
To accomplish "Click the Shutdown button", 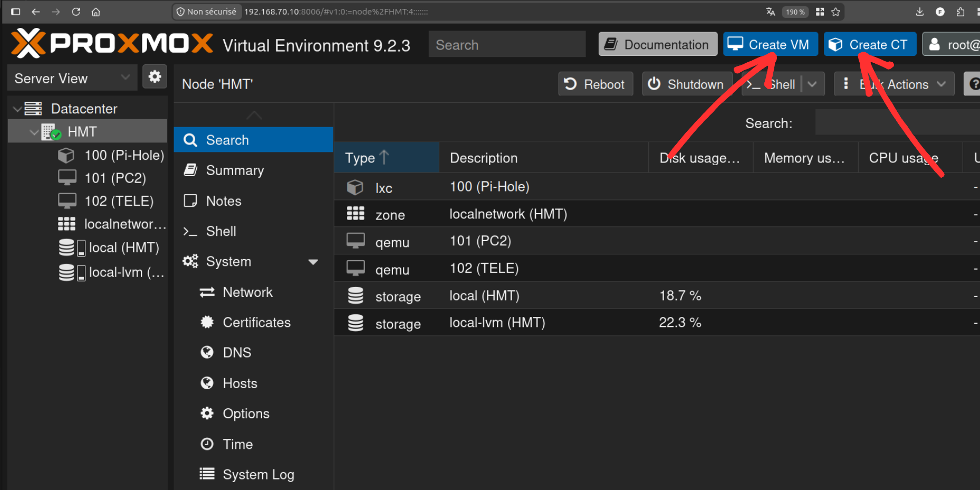I will [687, 84].
